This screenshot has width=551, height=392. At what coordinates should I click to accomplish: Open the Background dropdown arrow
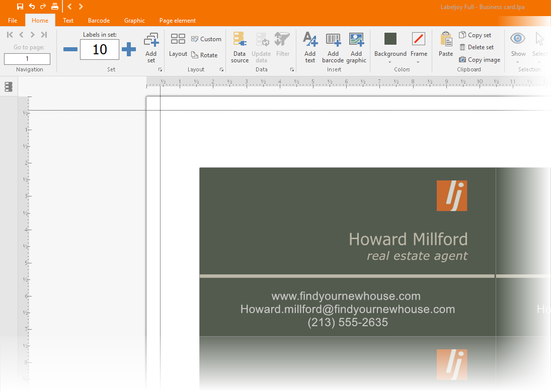tap(389, 62)
